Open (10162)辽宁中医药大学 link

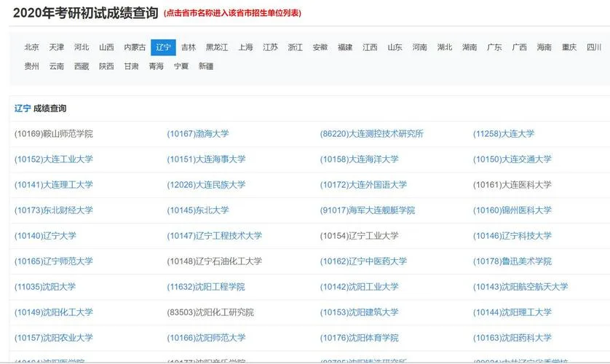point(363,261)
